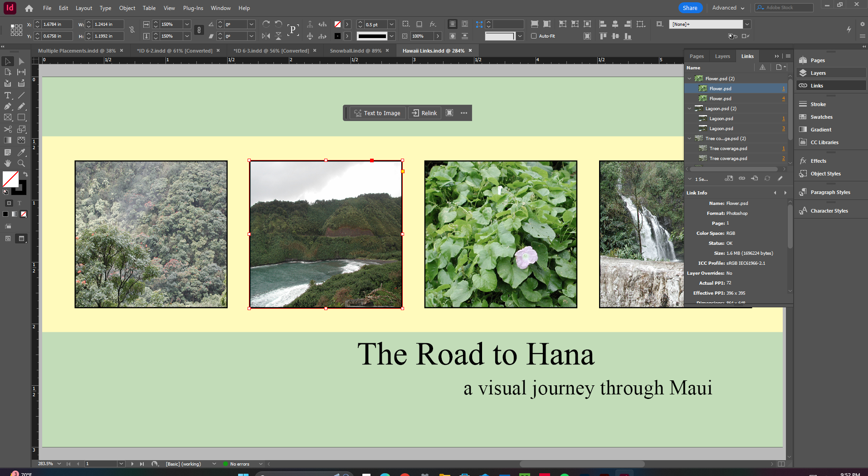Collapse the Flower.psd (2) link group
The width and height of the screenshot is (868, 476).
pos(689,79)
